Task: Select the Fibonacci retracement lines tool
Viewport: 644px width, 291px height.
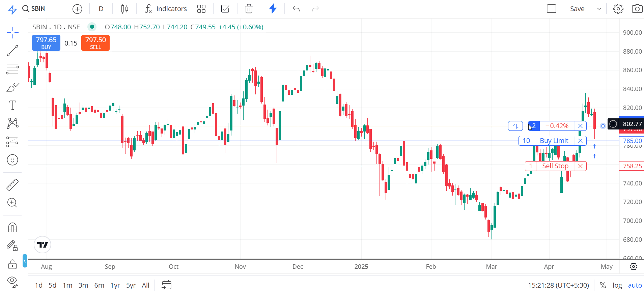Action: coord(12,69)
